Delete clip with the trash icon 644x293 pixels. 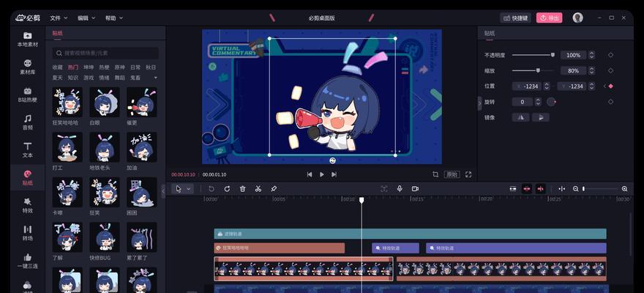point(243,189)
